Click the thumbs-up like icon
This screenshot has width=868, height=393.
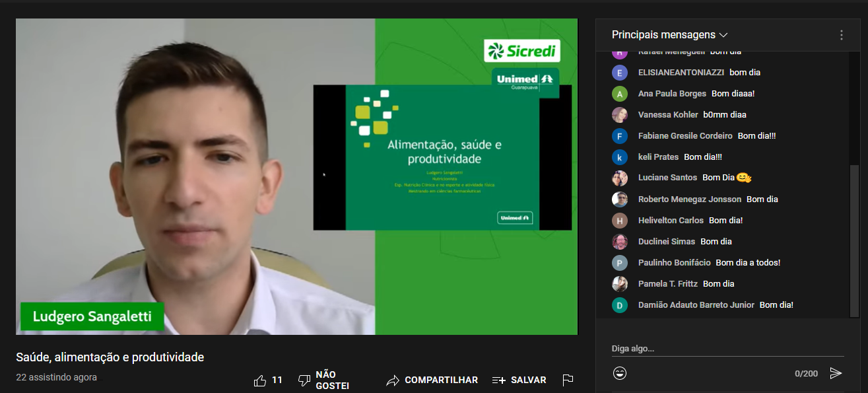pyautogui.click(x=260, y=380)
